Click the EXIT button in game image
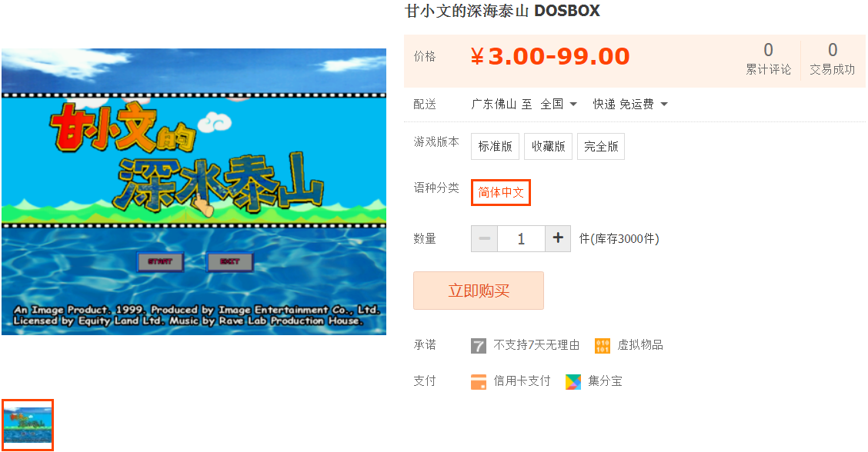The height and width of the screenshot is (452, 868). point(230,261)
